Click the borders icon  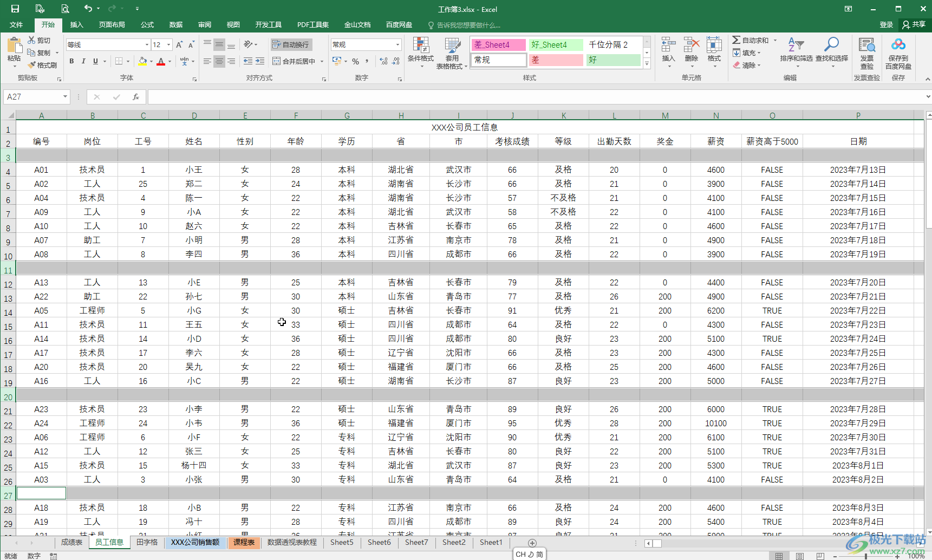119,61
